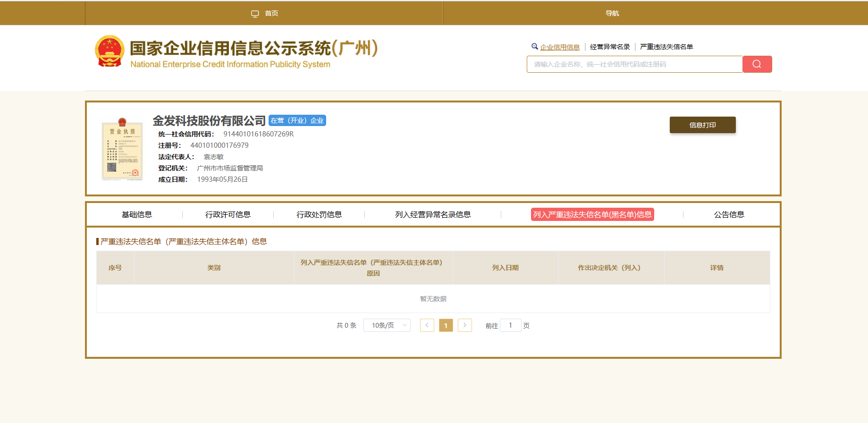Click the 信息打印 button

(702, 125)
